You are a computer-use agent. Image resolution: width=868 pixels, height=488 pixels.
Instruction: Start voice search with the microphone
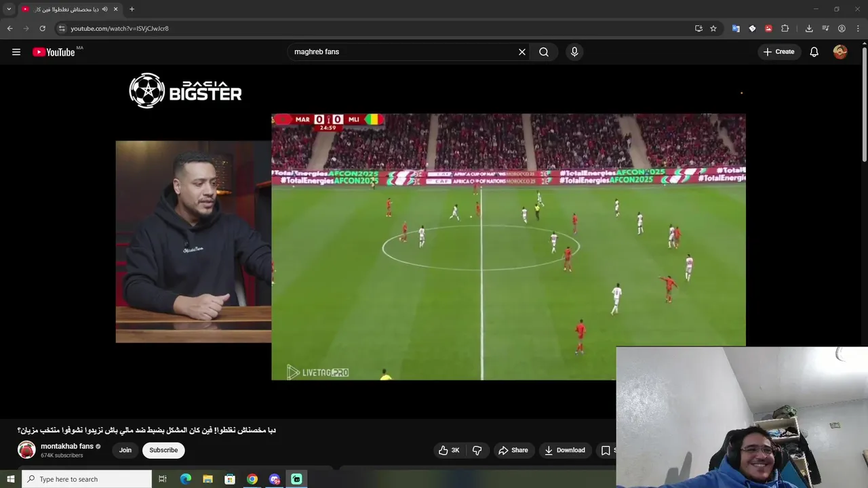tap(574, 52)
